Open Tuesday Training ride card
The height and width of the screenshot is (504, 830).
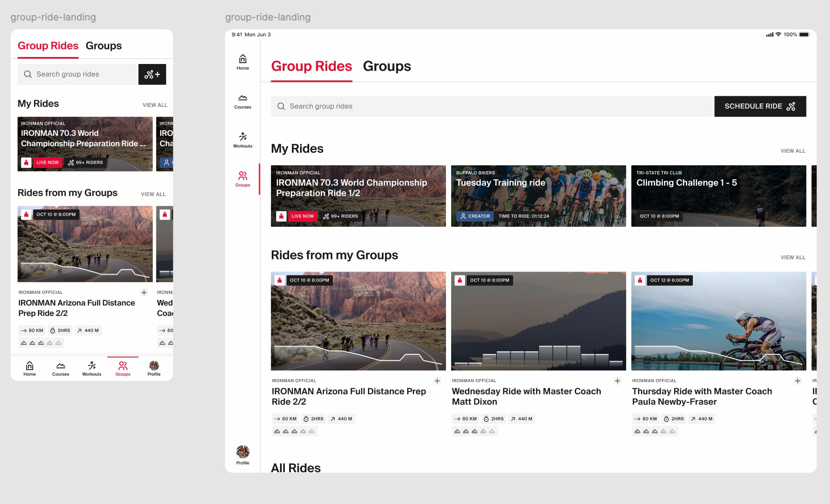(538, 196)
